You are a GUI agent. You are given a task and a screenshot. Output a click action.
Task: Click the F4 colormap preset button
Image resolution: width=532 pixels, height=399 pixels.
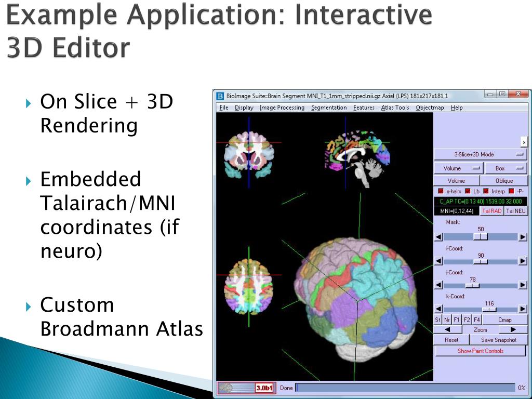click(x=477, y=320)
